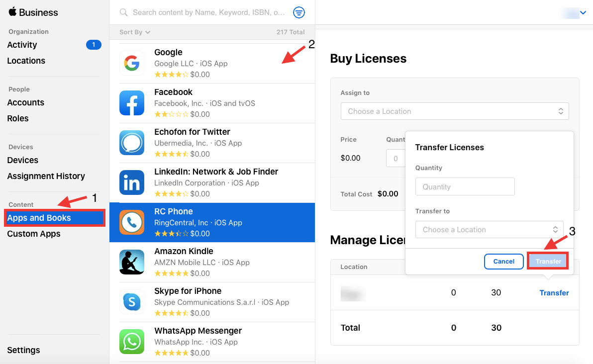593x364 pixels.
Task: Click the star rating under Amazon Kindle
Action: click(x=171, y=273)
